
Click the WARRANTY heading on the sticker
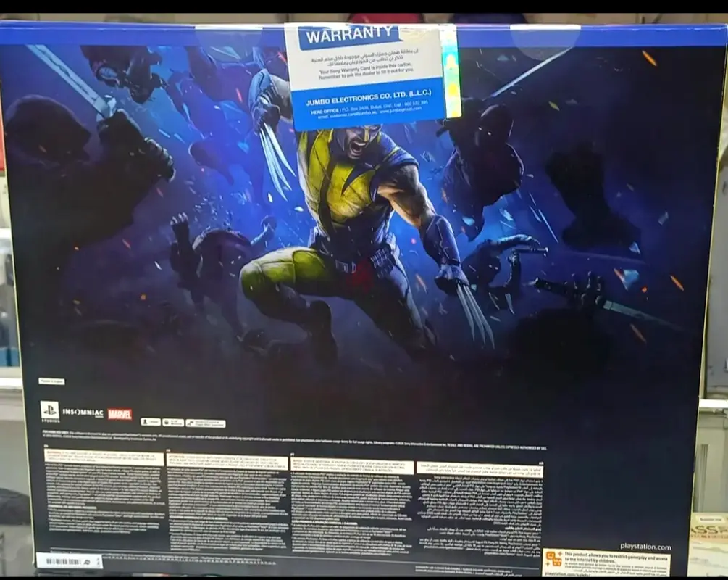click(348, 35)
